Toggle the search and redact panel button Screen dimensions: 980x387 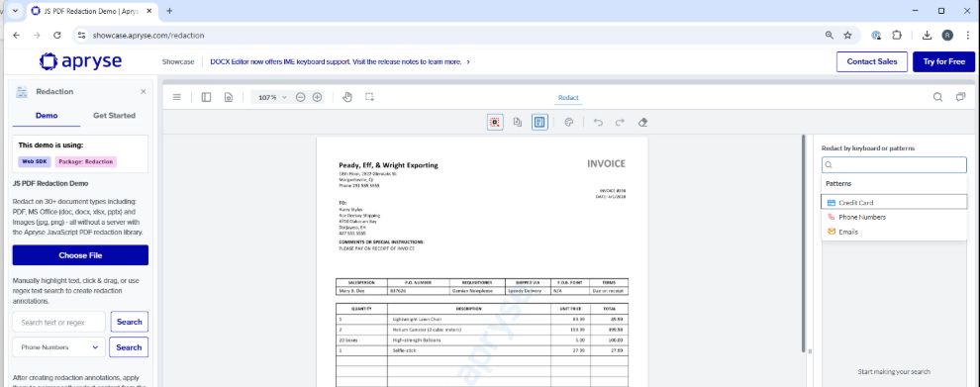(x=540, y=123)
